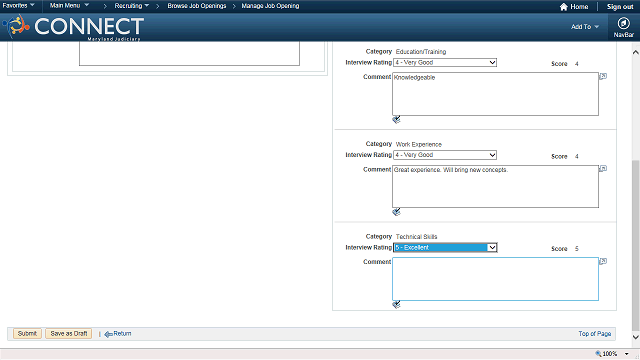The width and height of the screenshot is (640, 360).
Task: Open the NavBar compass icon
Action: click(623, 23)
